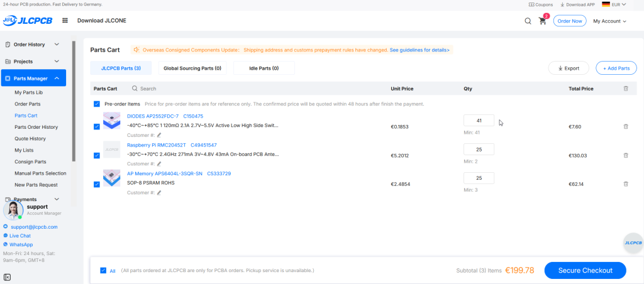The width and height of the screenshot is (644, 284).
Task: Click the Coupons icon link
Action: pyautogui.click(x=540, y=4)
